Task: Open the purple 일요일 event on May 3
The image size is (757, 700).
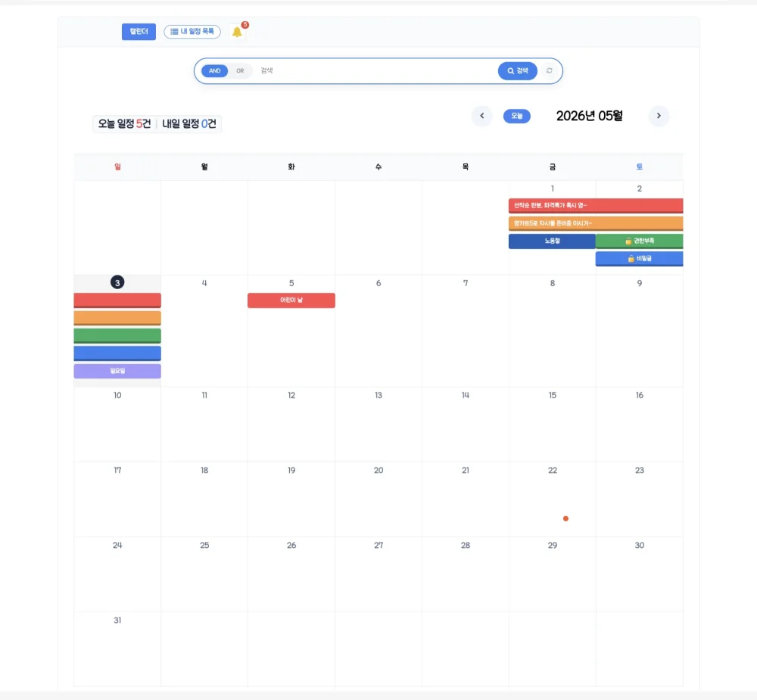Action: point(117,372)
